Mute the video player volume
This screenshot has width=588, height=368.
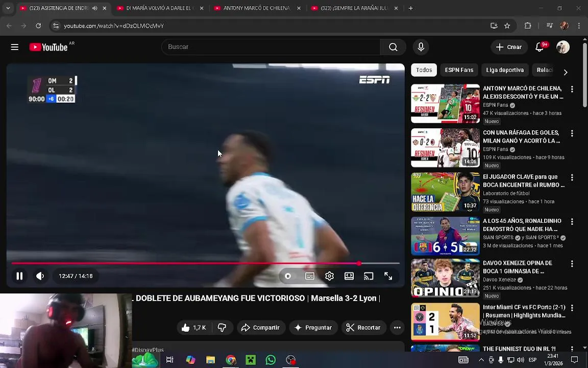pos(40,276)
